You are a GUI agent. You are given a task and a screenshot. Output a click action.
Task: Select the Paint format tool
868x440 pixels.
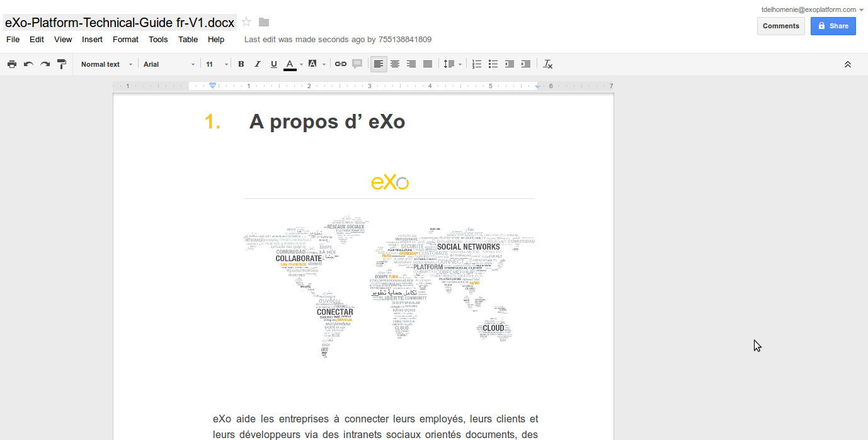[x=62, y=64]
